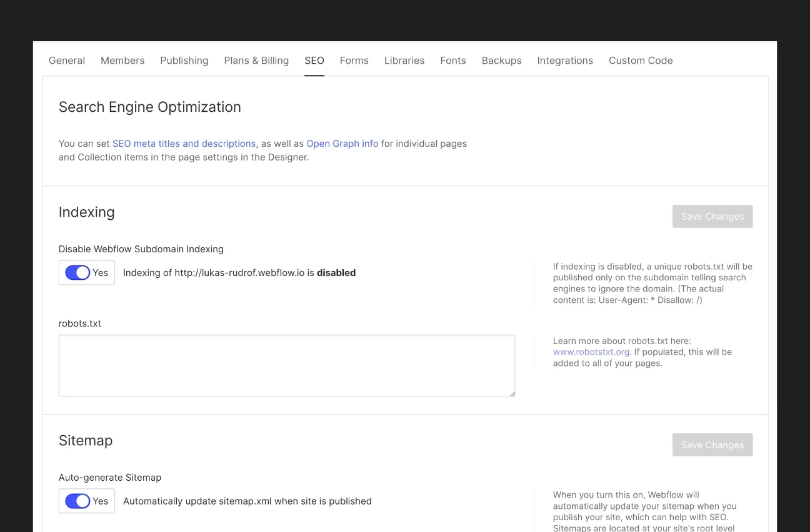Switch to the Integrations tab
This screenshot has height=532, width=810.
pos(565,61)
